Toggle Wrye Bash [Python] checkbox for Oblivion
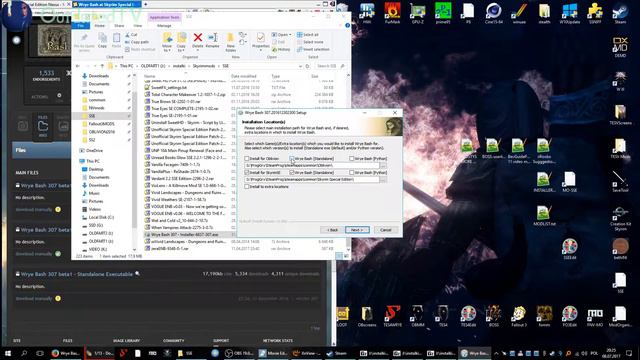Screen dimensions: 640x360 tap(351, 158)
